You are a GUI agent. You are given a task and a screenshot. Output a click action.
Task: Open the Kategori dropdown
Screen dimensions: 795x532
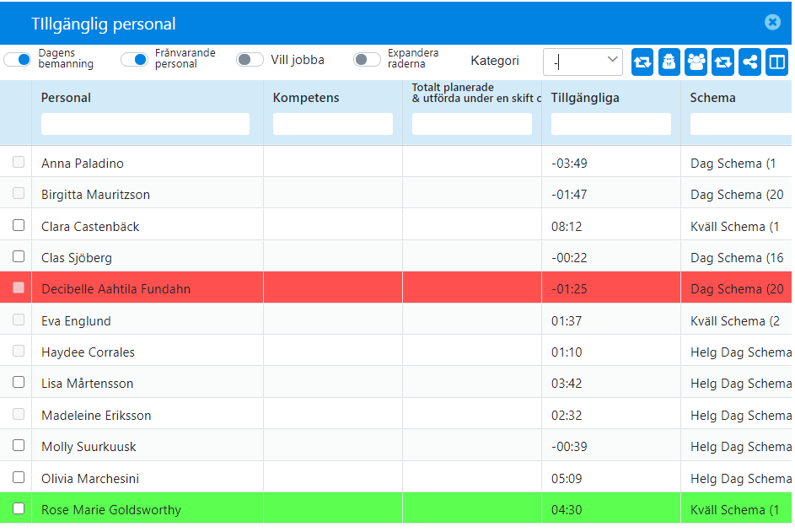click(x=583, y=62)
